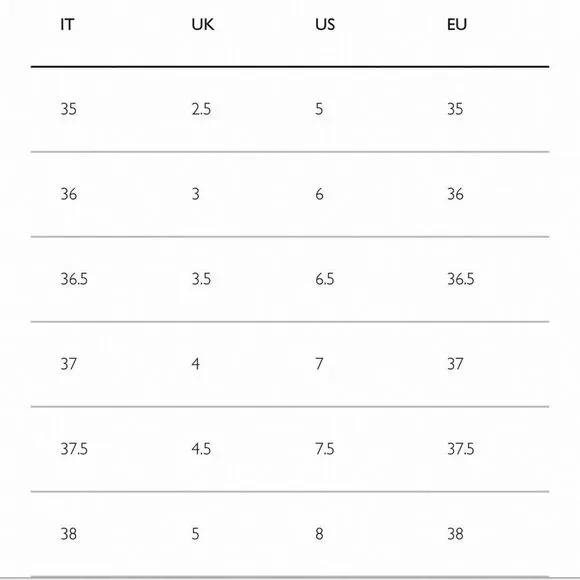Select US size 7.5 cell

[x=325, y=449]
